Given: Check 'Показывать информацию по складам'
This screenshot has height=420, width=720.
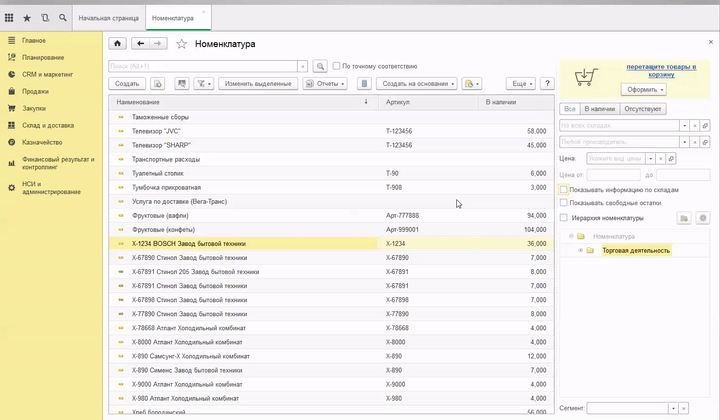Looking at the screenshot, I should pos(564,189).
